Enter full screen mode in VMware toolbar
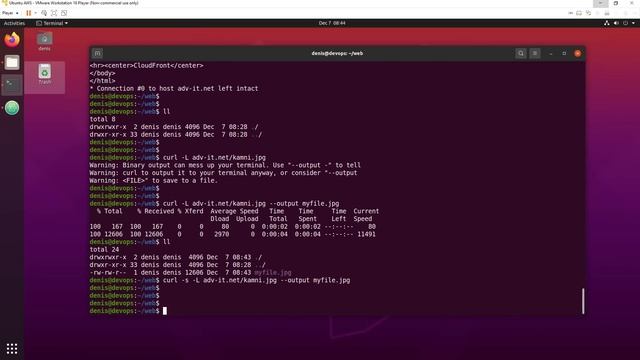Screen dimensions: 640x360 pos(54,13)
